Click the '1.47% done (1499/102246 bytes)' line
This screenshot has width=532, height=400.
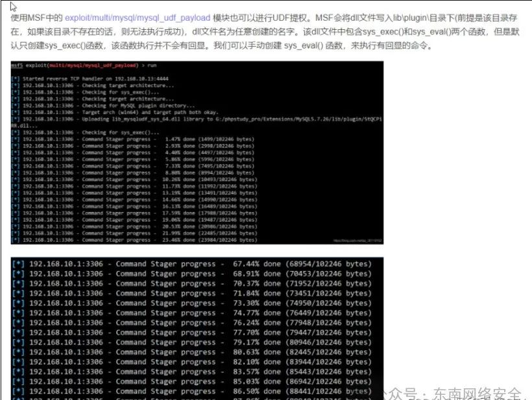coord(133,139)
